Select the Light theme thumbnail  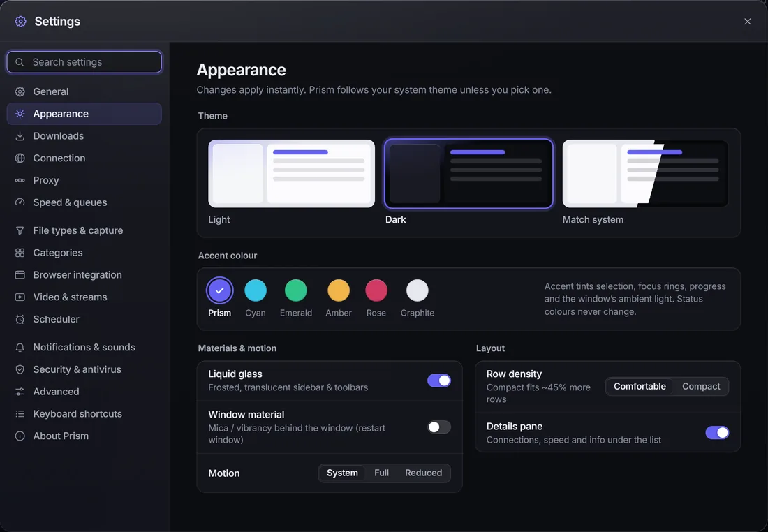291,174
